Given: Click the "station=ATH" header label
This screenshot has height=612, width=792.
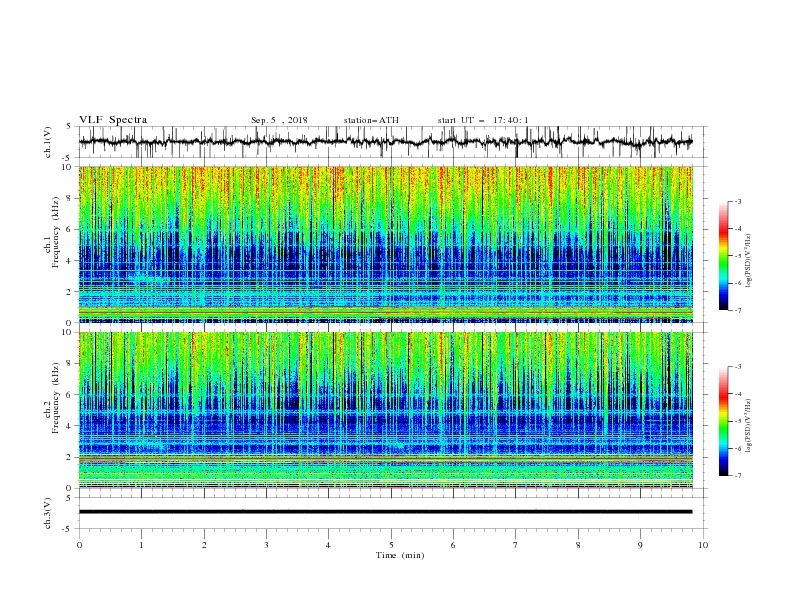Looking at the screenshot, I should [371, 120].
